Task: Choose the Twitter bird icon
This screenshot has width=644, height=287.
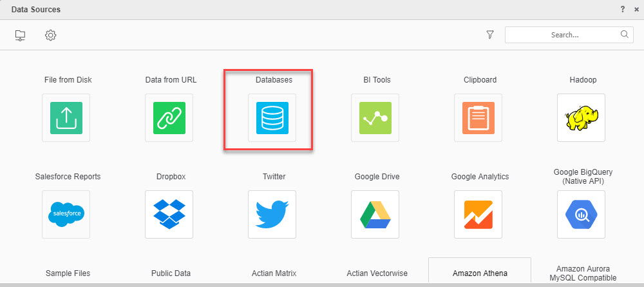Action: pos(272,214)
